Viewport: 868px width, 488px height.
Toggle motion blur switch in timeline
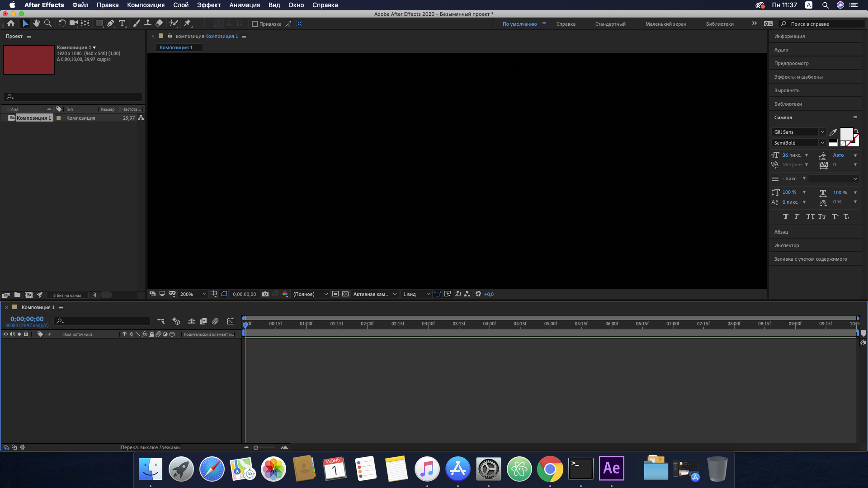point(215,321)
